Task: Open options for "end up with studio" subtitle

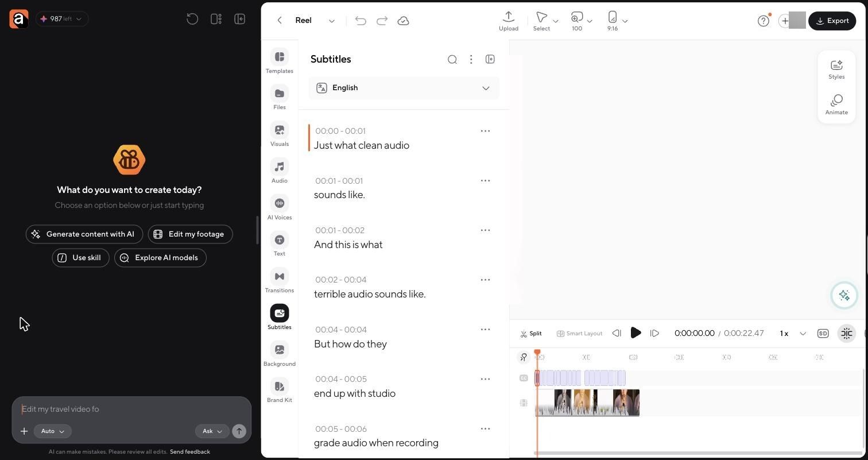Action: point(485,379)
